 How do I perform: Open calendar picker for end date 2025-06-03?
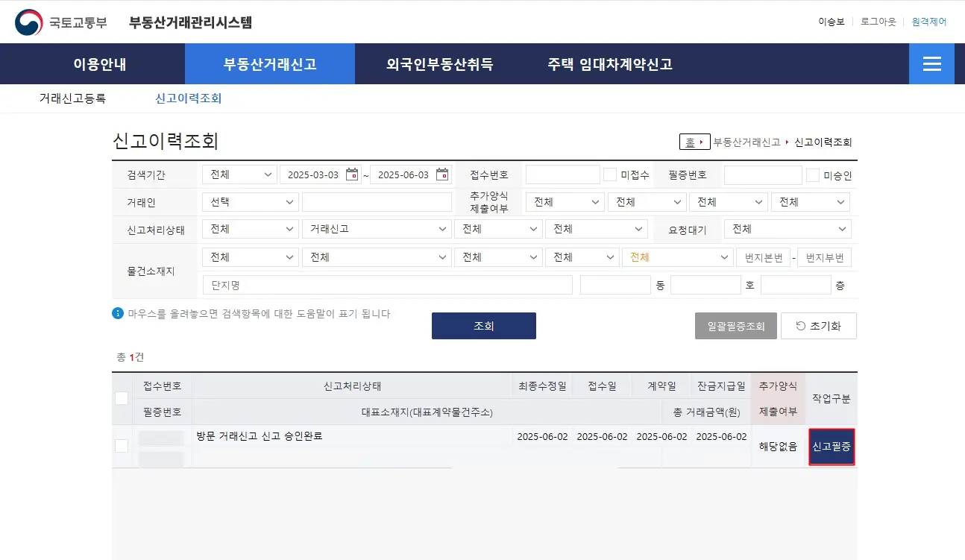tap(441, 174)
